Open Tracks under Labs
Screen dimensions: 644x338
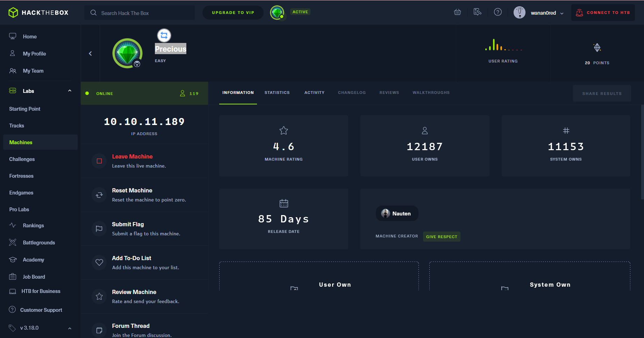[x=17, y=125]
